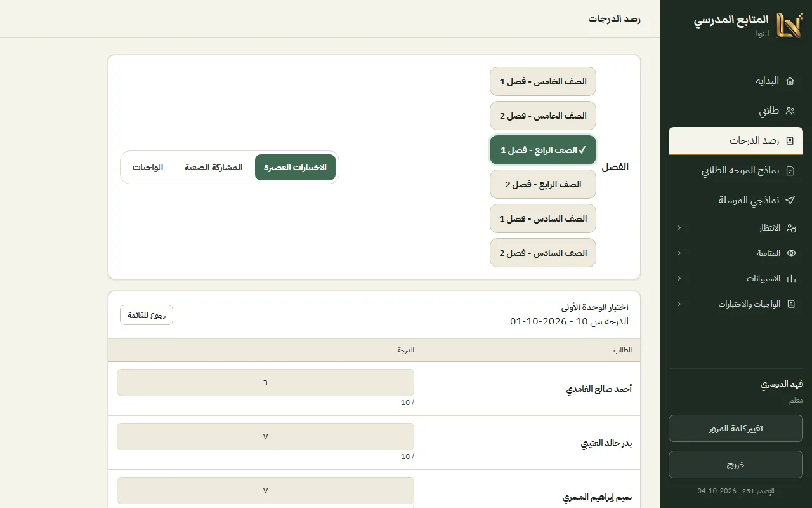Switch to الاختبارات القصيرة tab
The height and width of the screenshot is (508, 812).
click(x=296, y=167)
